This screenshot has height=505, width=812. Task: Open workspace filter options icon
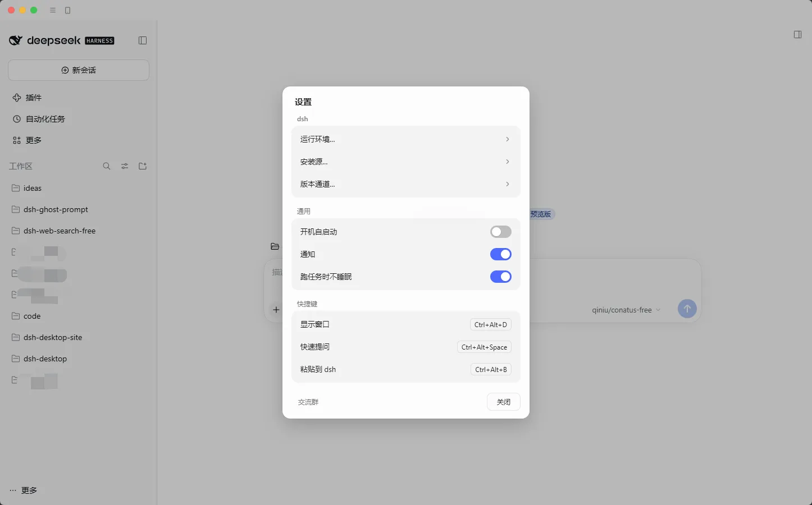coord(125,166)
